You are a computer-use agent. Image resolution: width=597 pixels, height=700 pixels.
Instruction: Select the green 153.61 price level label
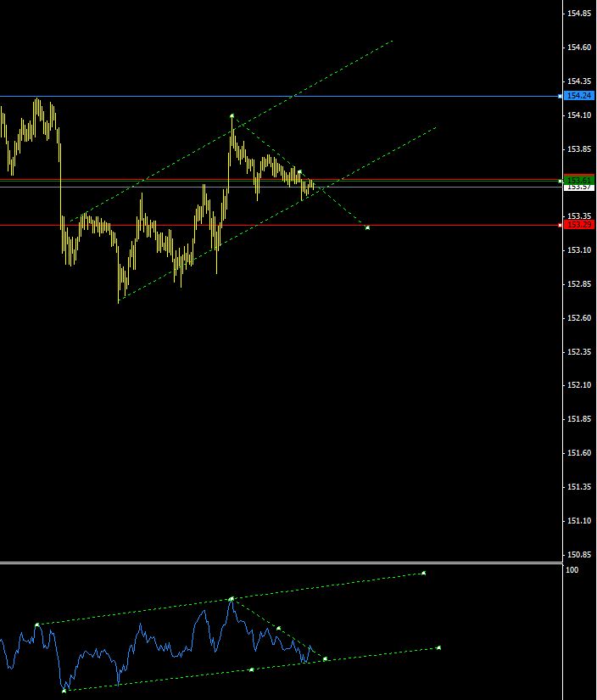(x=579, y=180)
